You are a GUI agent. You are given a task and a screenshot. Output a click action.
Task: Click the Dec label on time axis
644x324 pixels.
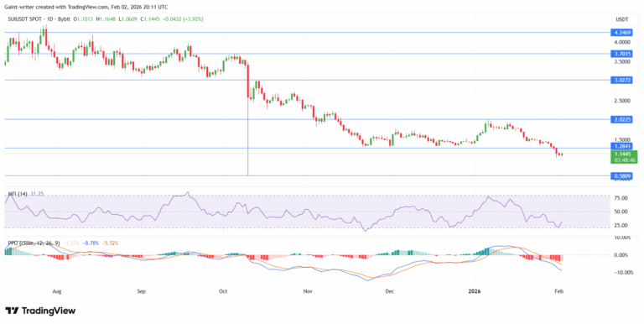[x=389, y=291]
